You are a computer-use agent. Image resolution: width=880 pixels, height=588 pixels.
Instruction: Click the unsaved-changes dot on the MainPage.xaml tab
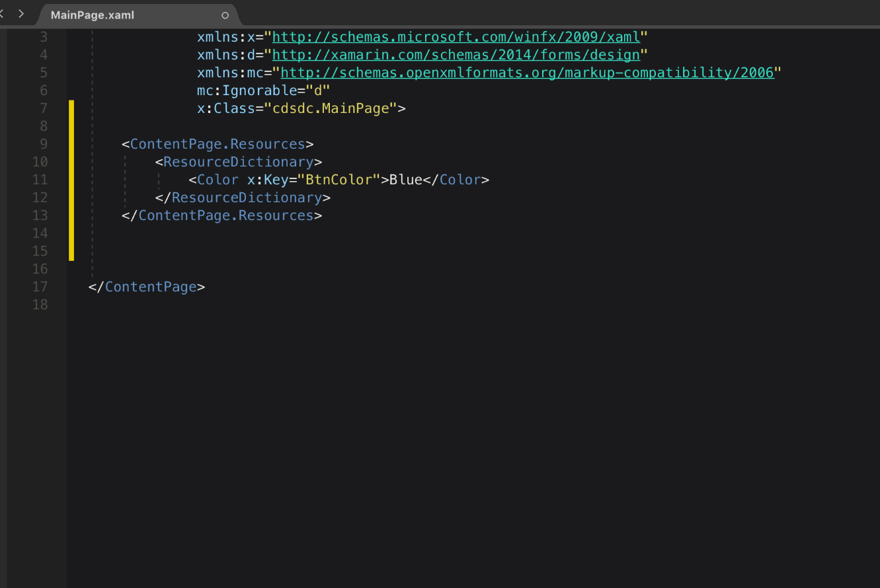pos(225,15)
